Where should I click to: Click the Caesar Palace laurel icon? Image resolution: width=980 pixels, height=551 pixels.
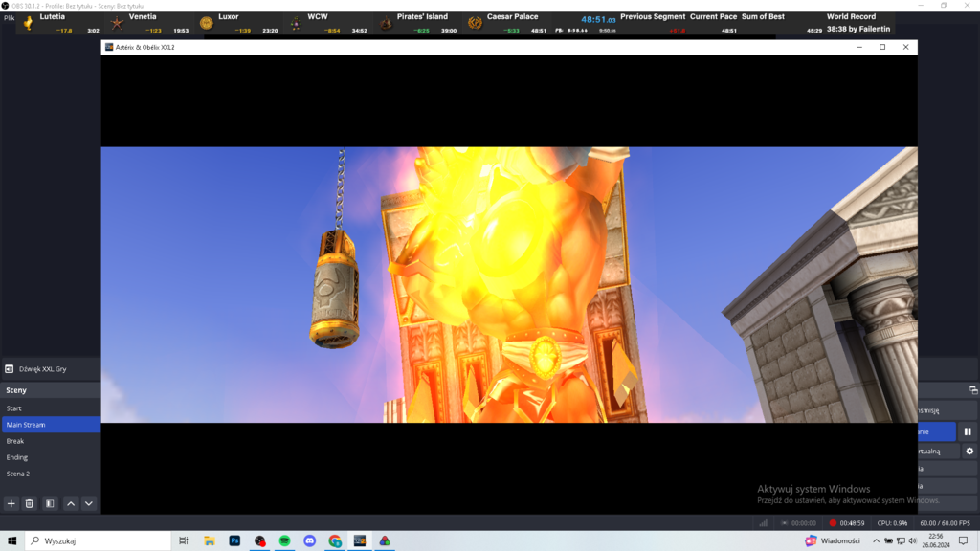[475, 24]
